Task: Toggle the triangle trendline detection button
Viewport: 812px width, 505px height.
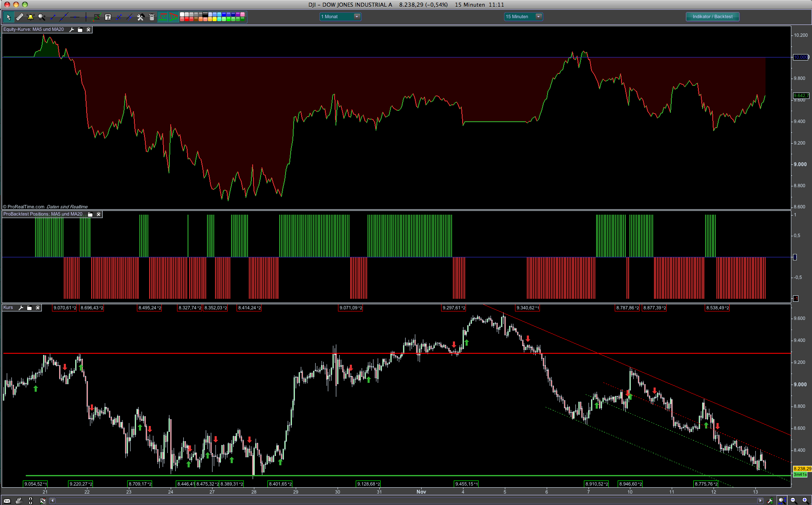Action: (x=173, y=17)
